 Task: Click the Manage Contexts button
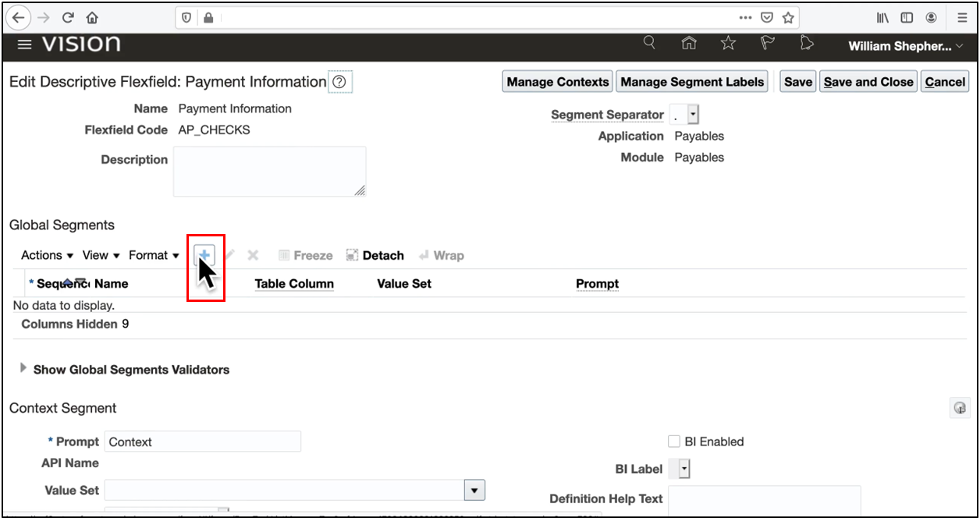[557, 82]
